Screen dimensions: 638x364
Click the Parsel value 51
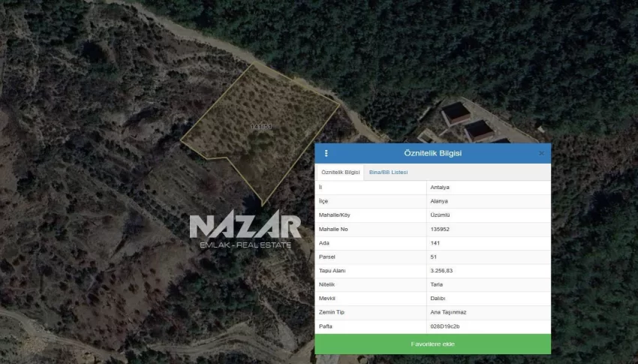pyautogui.click(x=434, y=257)
